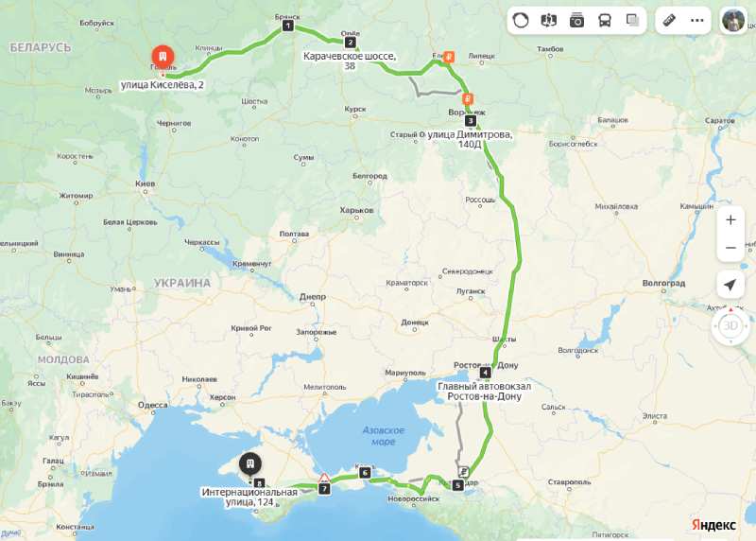Click the Карачевское шоссе, 38 label
The image size is (756, 541).
pyautogui.click(x=350, y=61)
